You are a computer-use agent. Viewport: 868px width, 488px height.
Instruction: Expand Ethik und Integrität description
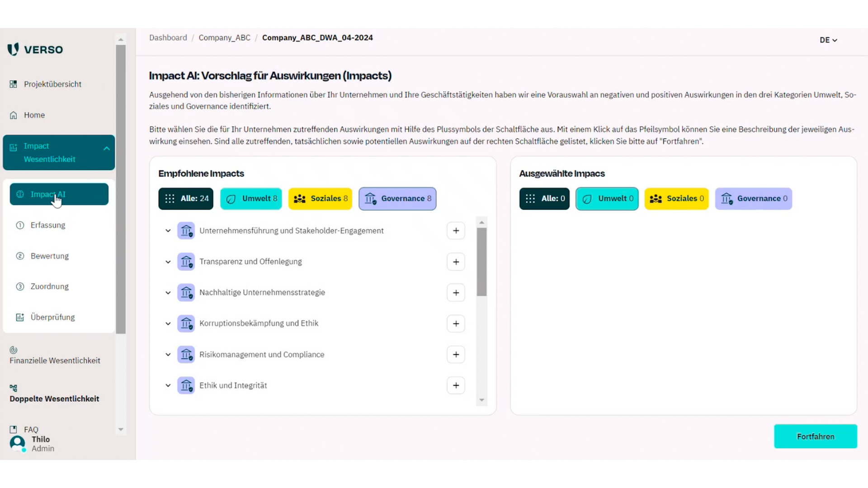click(x=168, y=385)
